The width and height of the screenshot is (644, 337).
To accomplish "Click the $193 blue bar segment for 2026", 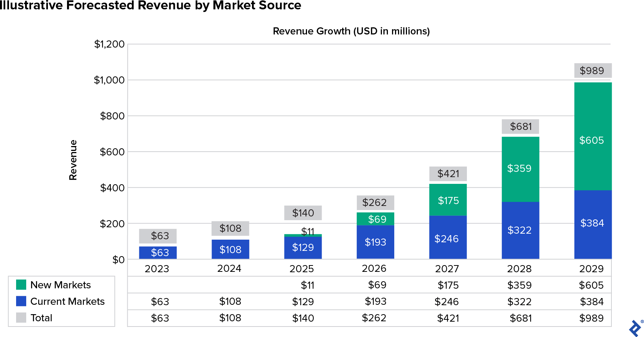I will (376, 242).
